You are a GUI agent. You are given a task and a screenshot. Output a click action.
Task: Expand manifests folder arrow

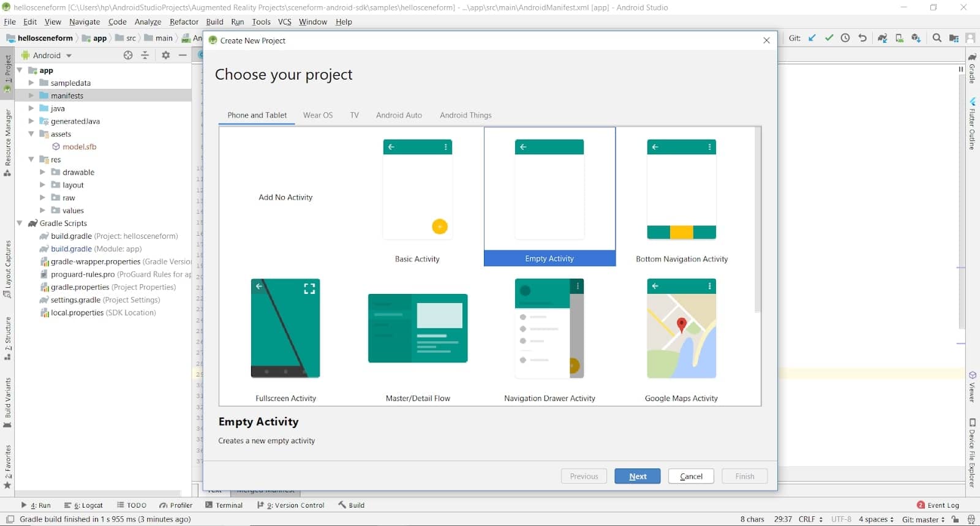pyautogui.click(x=31, y=96)
